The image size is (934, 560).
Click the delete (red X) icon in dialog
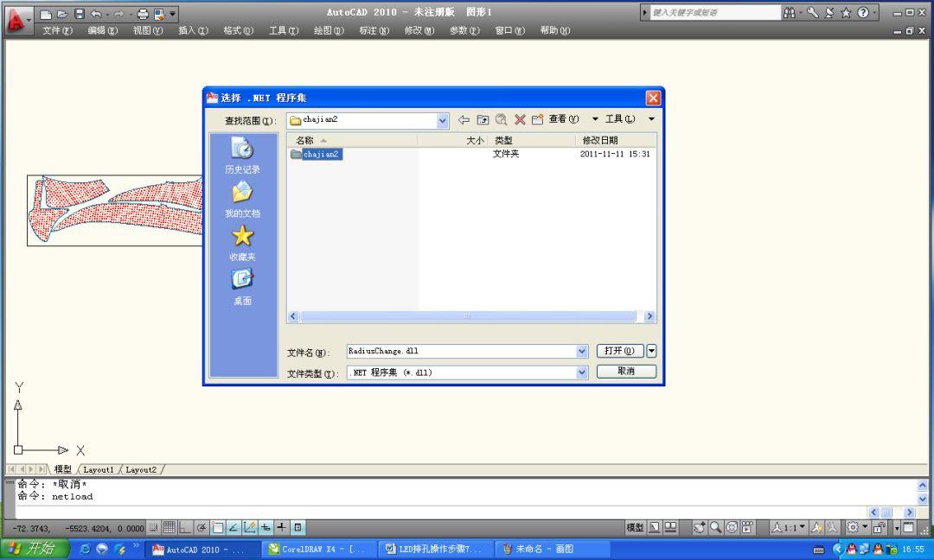[520, 120]
